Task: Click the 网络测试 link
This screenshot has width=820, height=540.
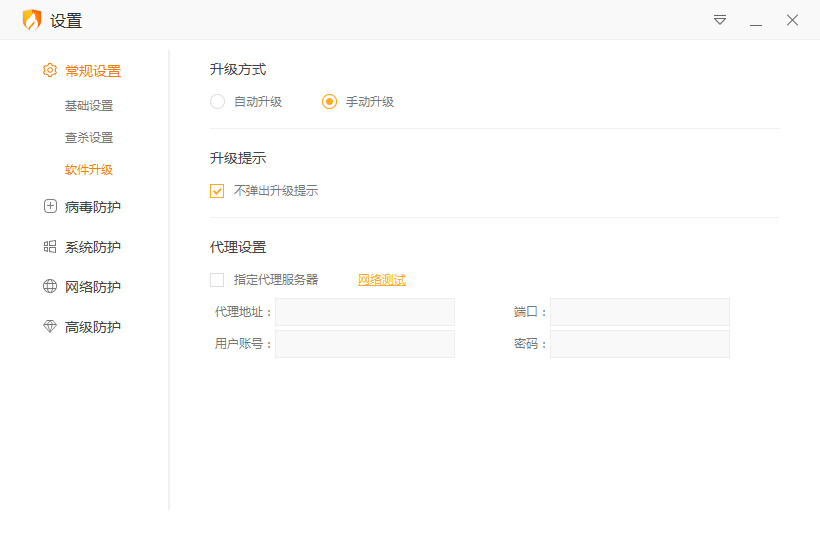Action: [x=382, y=280]
